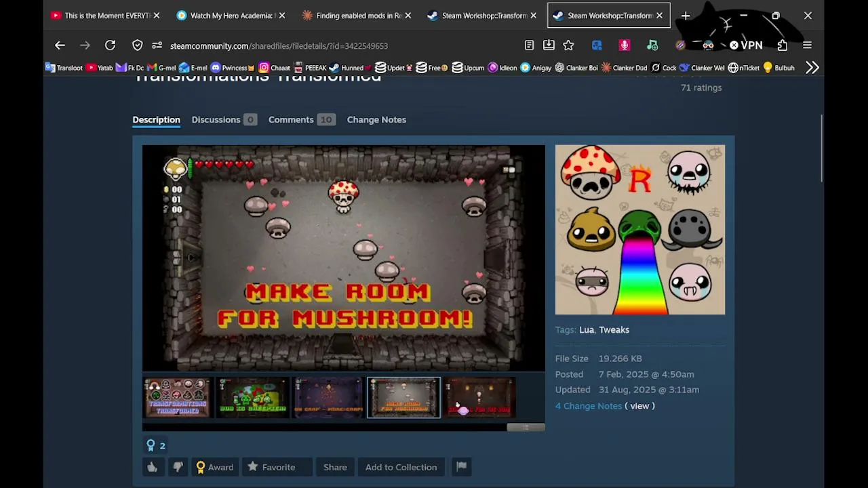Open reader mode icon in the address bar
Image resolution: width=868 pixels, height=488 pixels.
[x=529, y=45]
